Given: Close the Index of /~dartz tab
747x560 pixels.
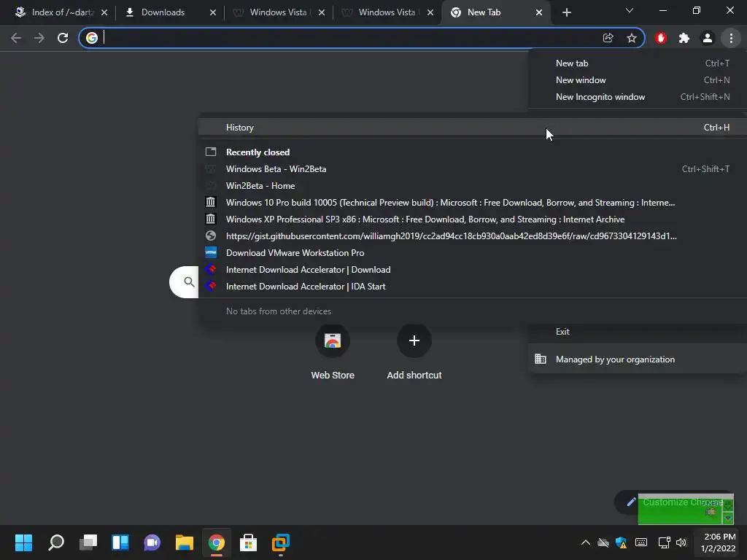Looking at the screenshot, I should point(104,12).
